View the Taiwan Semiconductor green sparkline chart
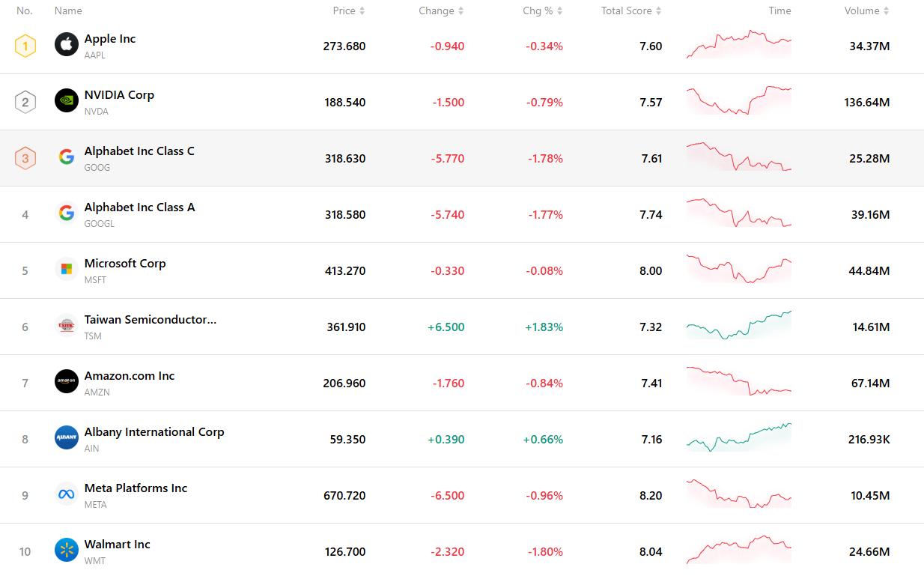The width and height of the screenshot is (924, 579). (x=738, y=326)
